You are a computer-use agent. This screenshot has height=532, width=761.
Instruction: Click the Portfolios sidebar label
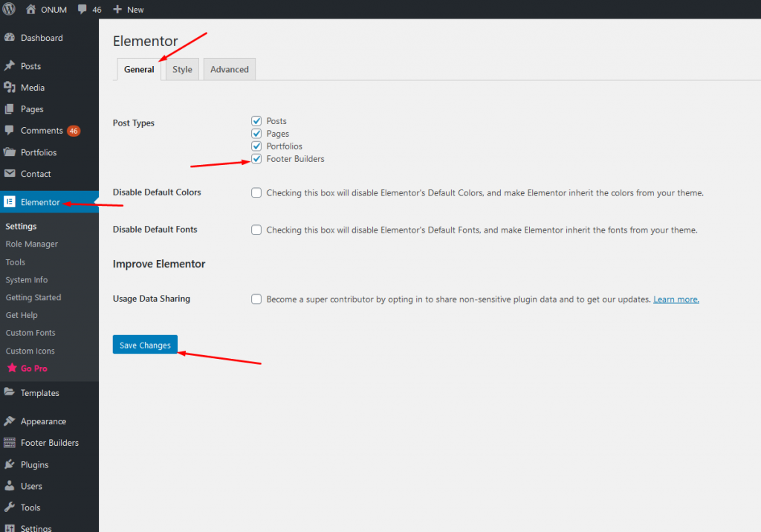(39, 152)
